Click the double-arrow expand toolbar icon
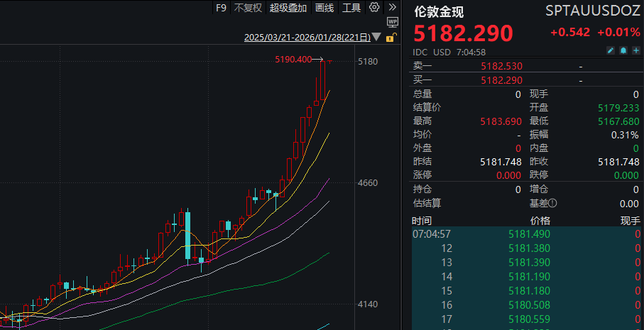644x330 pixels. (391, 8)
